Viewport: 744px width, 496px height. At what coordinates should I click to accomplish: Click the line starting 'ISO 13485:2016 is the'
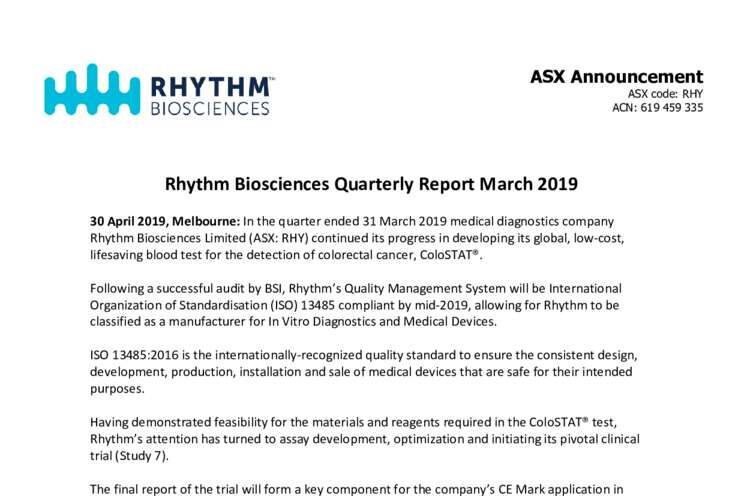click(x=363, y=356)
